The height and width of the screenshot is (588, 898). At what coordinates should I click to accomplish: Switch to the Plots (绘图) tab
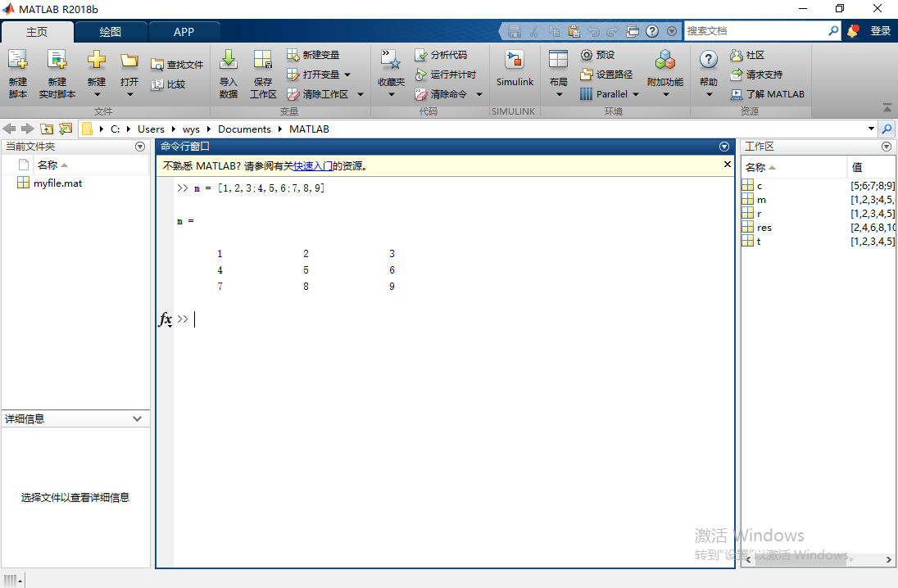[111, 31]
